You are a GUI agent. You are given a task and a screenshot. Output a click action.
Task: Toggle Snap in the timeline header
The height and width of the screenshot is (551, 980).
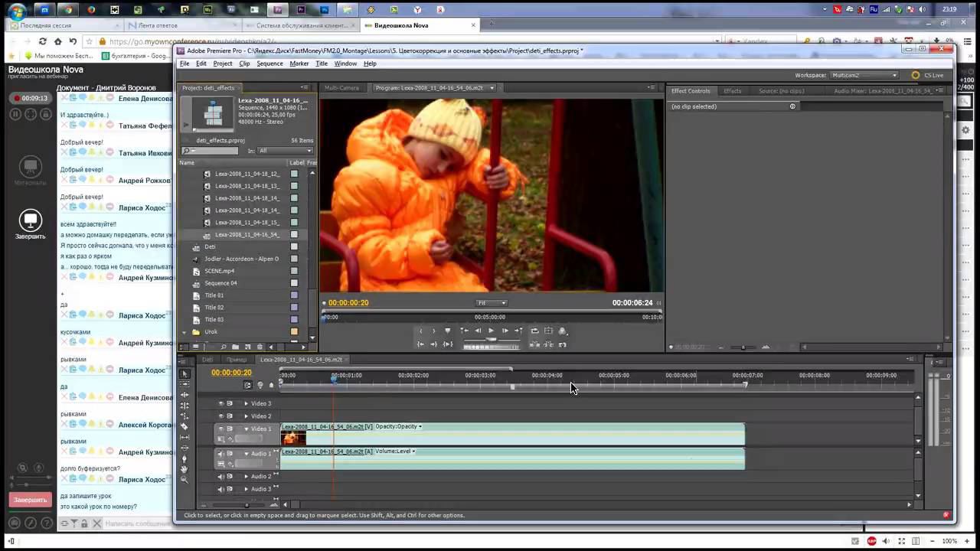(247, 385)
